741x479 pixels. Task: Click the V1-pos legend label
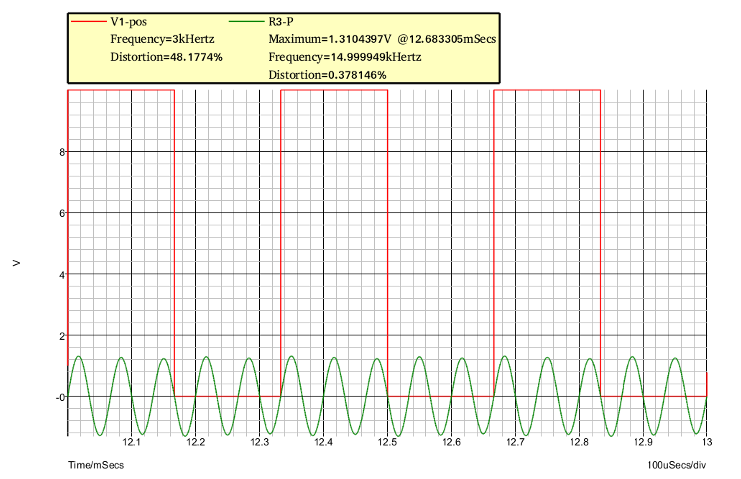[x=129, y=22]
